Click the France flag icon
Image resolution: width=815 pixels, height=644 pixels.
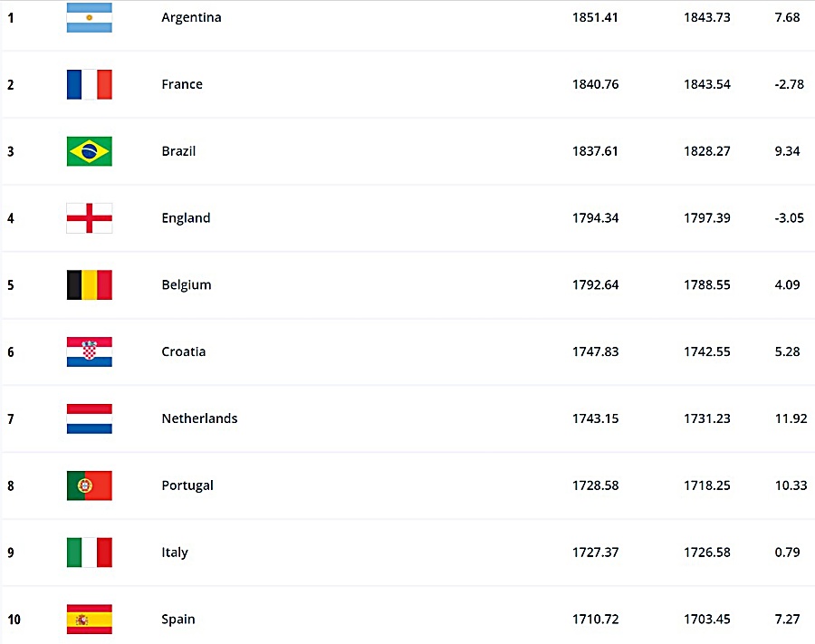tap(90, 84)
